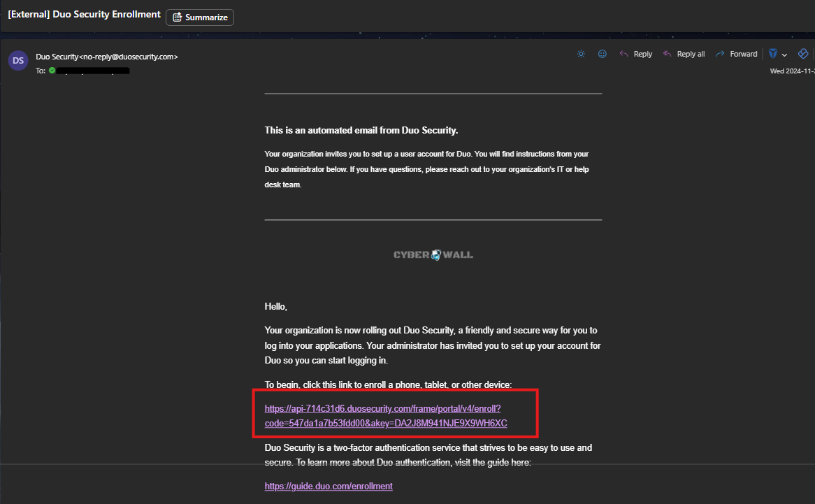Reply to the Duo Security email
Screen dimensions: 815x504
[635, 54]
